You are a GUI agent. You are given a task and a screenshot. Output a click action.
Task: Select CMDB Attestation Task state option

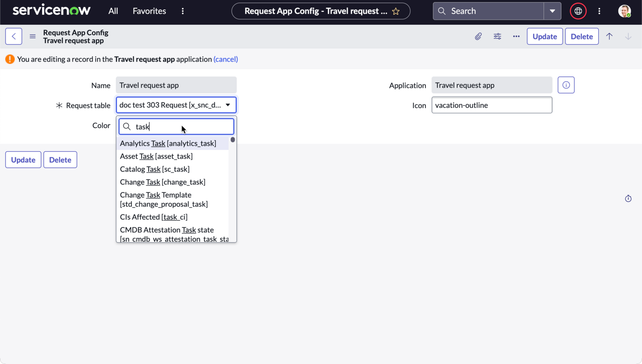(173, 234)
